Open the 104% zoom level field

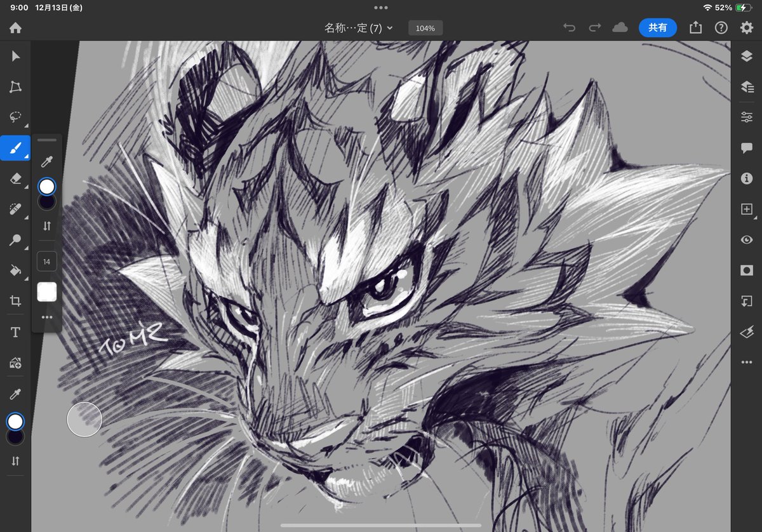click(x=425, y=28)
